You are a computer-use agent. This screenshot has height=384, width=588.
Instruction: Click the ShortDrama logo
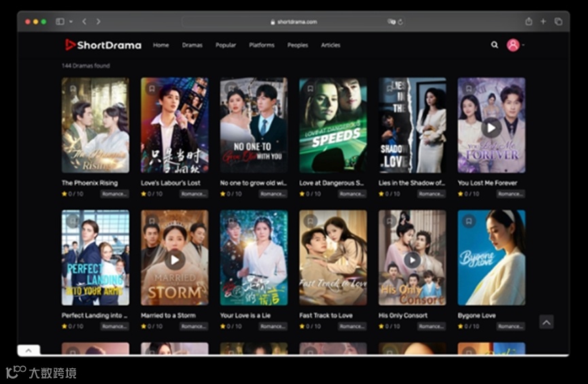(x=103, y=45)
